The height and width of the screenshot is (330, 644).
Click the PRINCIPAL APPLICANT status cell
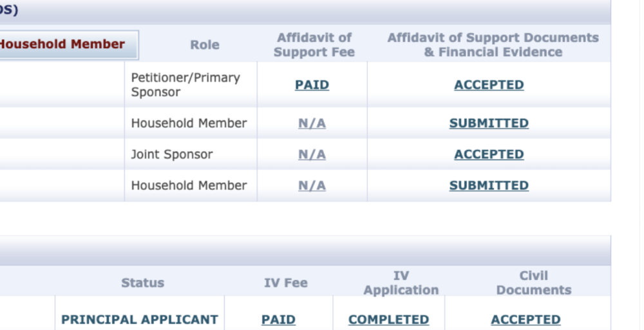pyautogui.click(x=140, y=320)
